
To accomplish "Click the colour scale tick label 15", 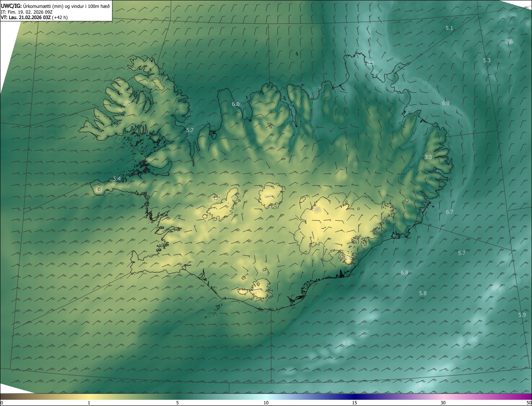I will pyautogui.click(x=355, y=403).
